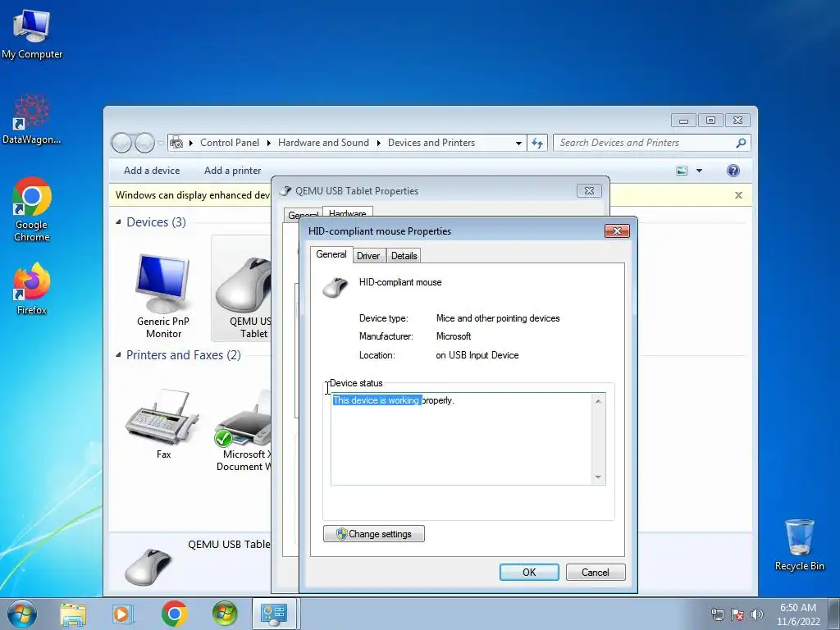Screen dimensions: 840x630
Task: Click 'Mice and other pointing devices' text
Action: click(498, 318)
